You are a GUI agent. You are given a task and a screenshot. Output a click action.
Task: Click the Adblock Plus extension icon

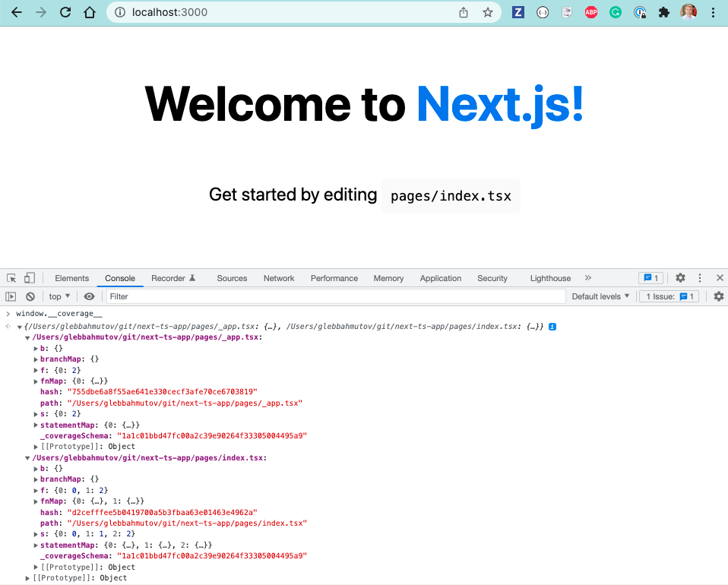point(591,12)
